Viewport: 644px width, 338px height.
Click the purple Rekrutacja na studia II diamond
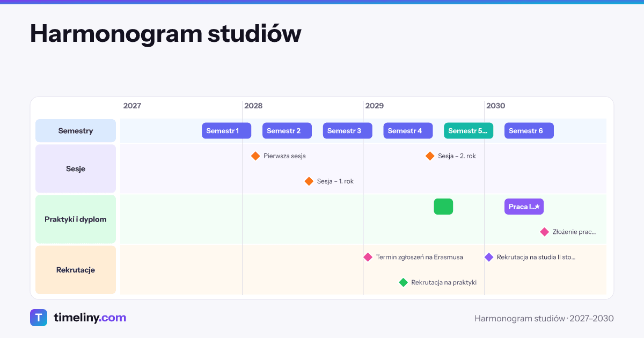point(489,257)
